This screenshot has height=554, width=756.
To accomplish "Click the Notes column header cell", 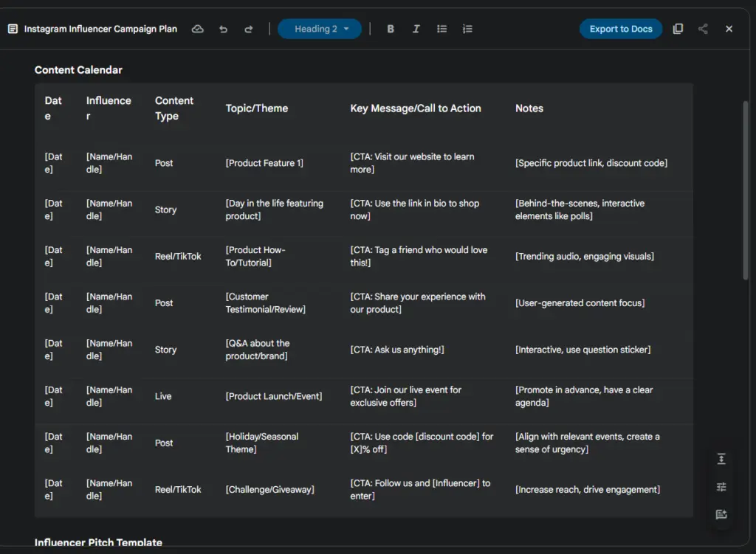I will coord(529,108).
